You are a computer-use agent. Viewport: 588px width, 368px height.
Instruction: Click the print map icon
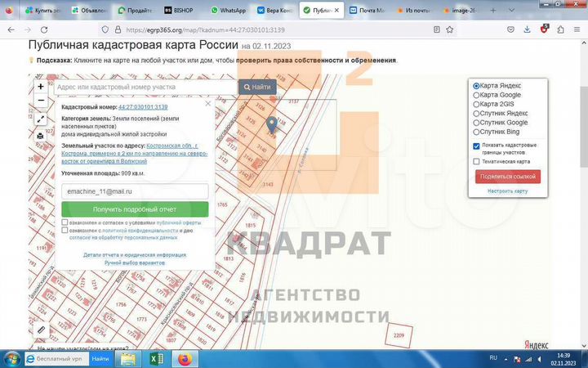[x=41, y=136]
